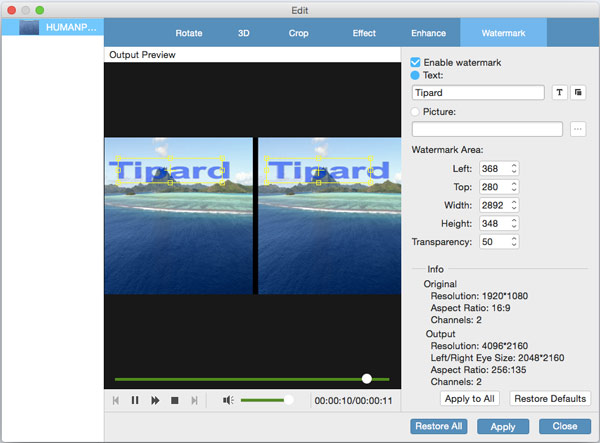Click the Left value field 368

[494, 169]
